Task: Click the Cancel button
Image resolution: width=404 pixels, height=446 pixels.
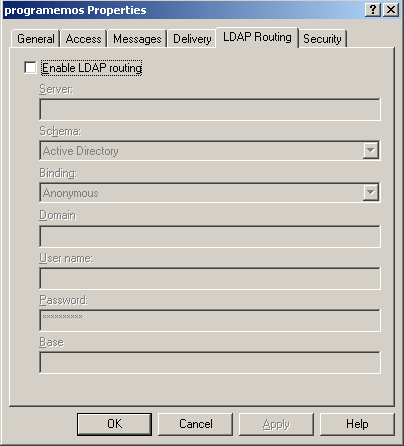Action: (195, 424)
